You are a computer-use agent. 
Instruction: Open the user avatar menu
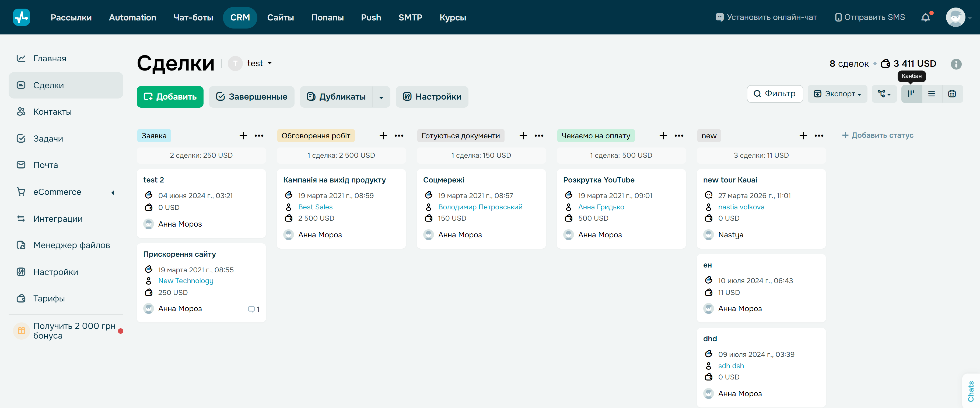point(955,17)
